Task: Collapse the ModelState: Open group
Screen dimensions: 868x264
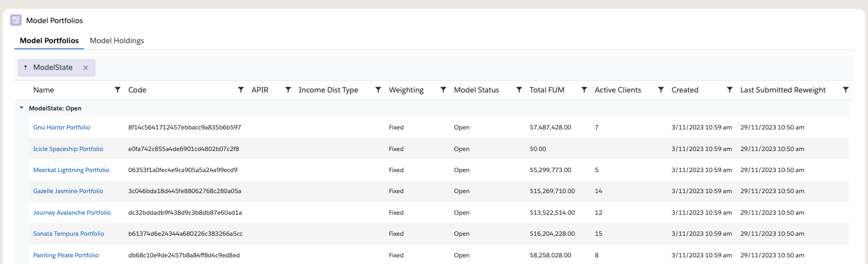Action: pos(22,108)
